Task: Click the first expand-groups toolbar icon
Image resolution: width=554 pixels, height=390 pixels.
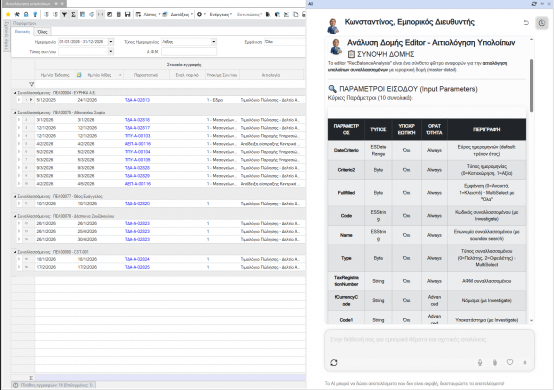Action: 46,14
